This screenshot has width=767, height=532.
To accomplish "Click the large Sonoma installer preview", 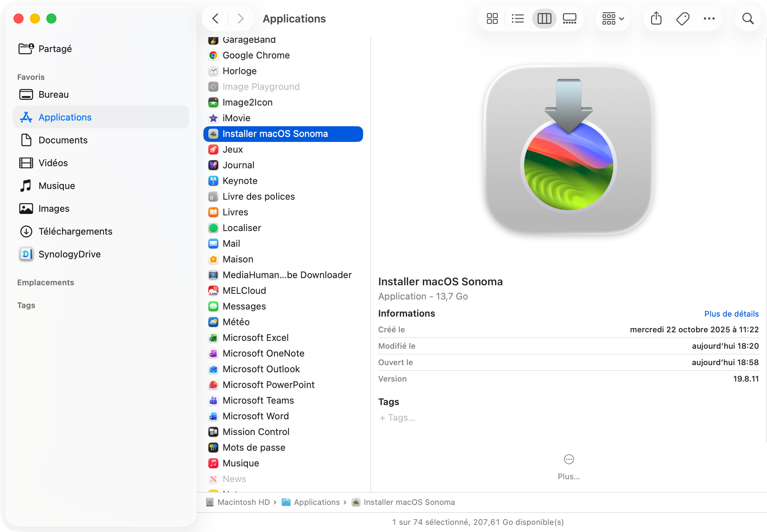I will (x=569, y=150).
